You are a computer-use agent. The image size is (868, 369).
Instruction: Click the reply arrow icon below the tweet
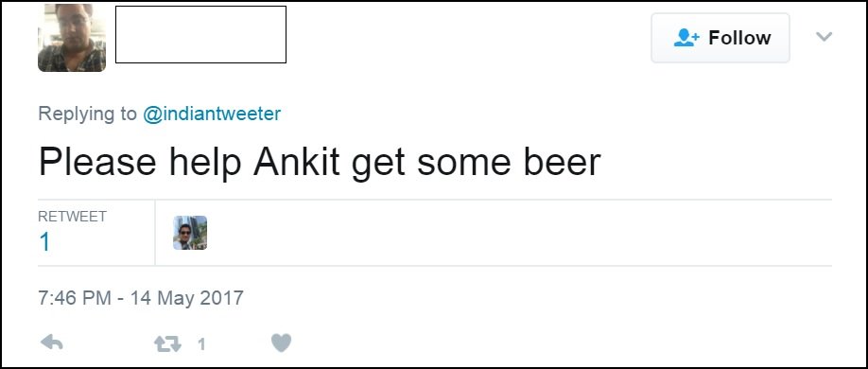51,343
